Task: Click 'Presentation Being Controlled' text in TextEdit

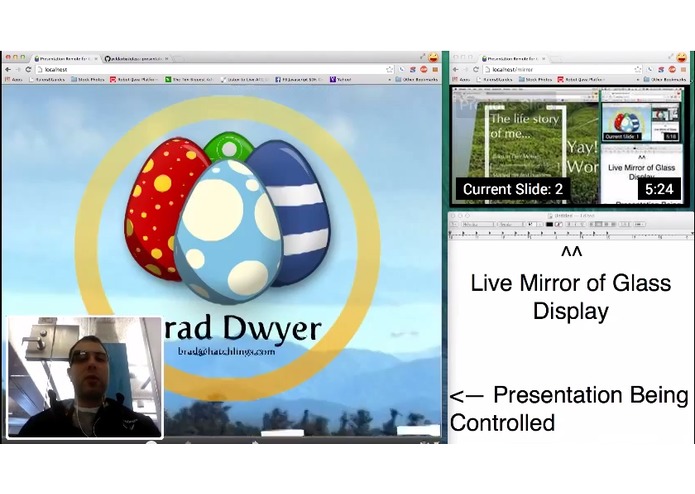Action: pos(570,408)
